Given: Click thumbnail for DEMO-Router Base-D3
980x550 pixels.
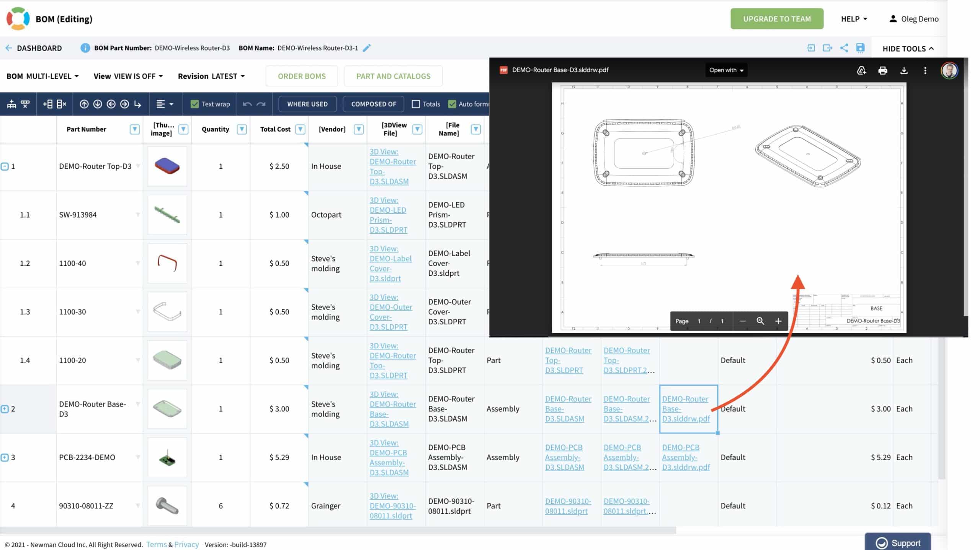Looking at the screenshot, I should pos(166,408).
